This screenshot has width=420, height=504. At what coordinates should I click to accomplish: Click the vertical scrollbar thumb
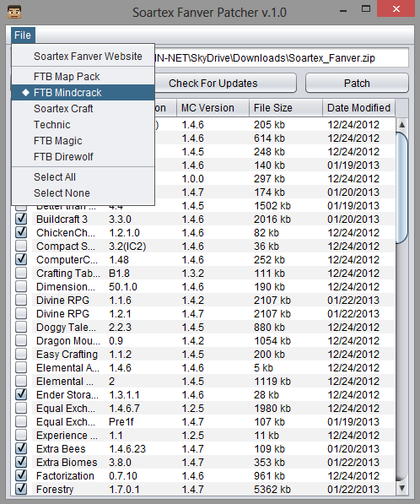401,187
